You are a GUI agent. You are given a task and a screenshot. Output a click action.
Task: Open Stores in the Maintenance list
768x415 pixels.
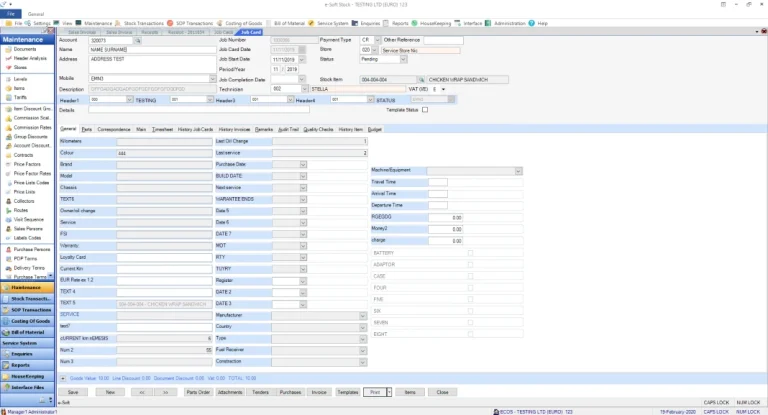20,68
